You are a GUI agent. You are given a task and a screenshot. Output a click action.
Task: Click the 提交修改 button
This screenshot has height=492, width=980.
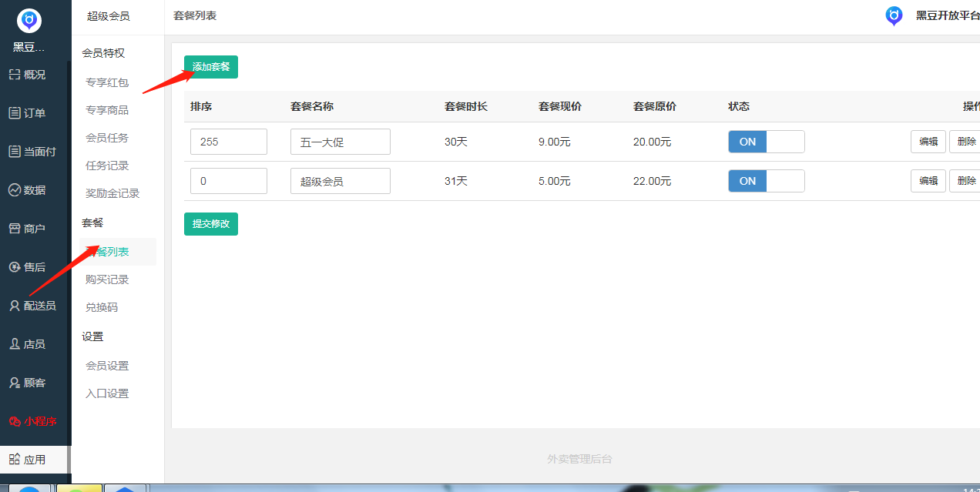coord(211,224)
